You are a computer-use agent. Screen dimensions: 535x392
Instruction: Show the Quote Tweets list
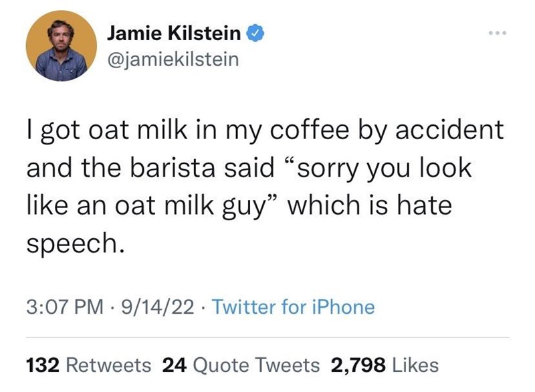[x=255, y=365]
